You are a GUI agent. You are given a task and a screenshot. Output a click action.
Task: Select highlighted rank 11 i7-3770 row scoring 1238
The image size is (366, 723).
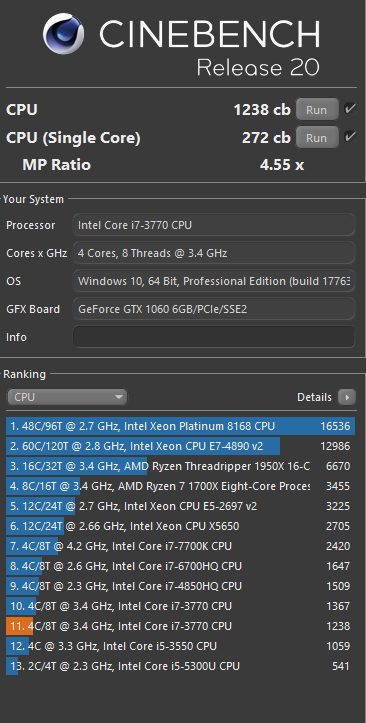coord(180,626)
